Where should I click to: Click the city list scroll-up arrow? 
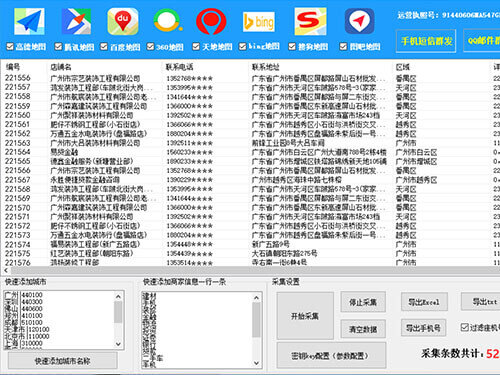click(x=118, y=296)
